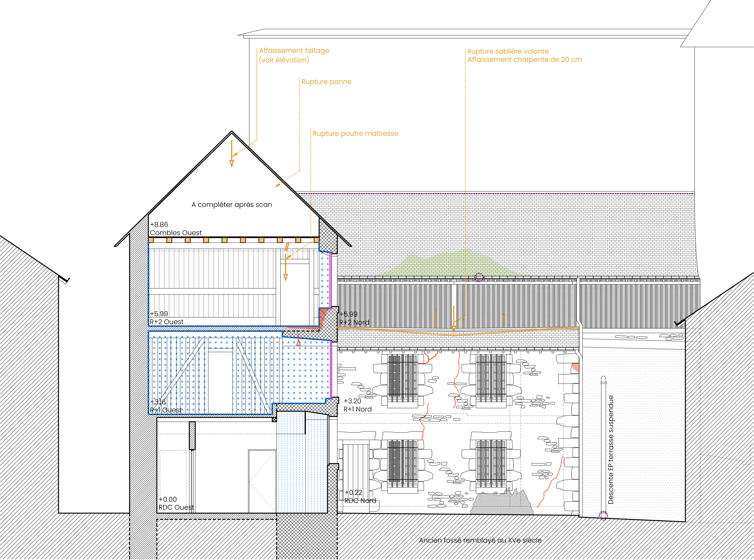Click the 'Rupture poutre maîtresse' annotation
This screenshot has width=754, height=560.
pos(355,134)
